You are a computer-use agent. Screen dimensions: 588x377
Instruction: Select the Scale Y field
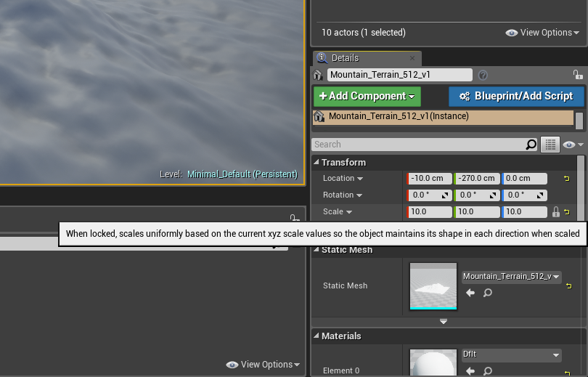coord(477,212)
